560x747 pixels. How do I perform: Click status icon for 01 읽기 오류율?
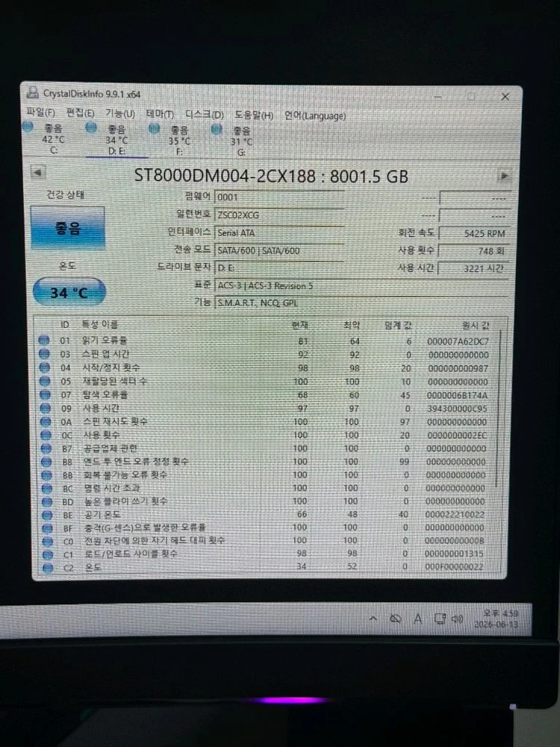44,340
